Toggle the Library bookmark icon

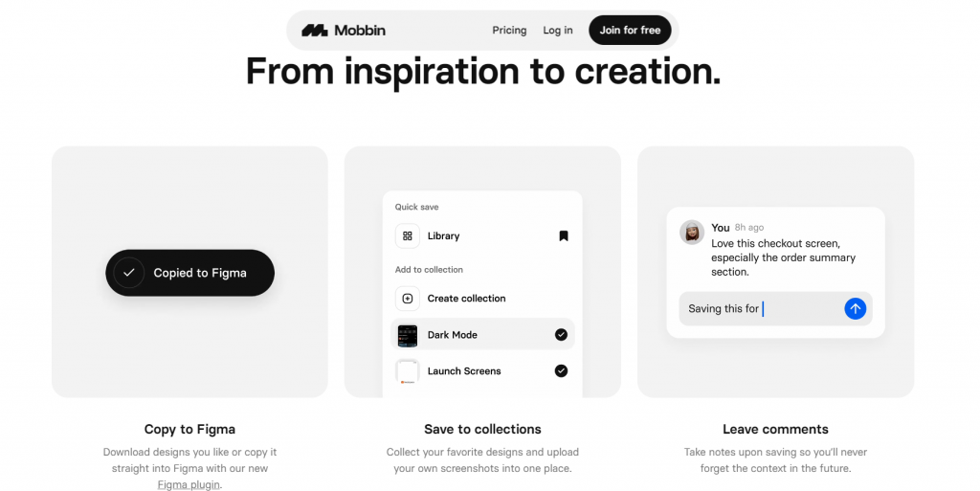pos(563,236)
